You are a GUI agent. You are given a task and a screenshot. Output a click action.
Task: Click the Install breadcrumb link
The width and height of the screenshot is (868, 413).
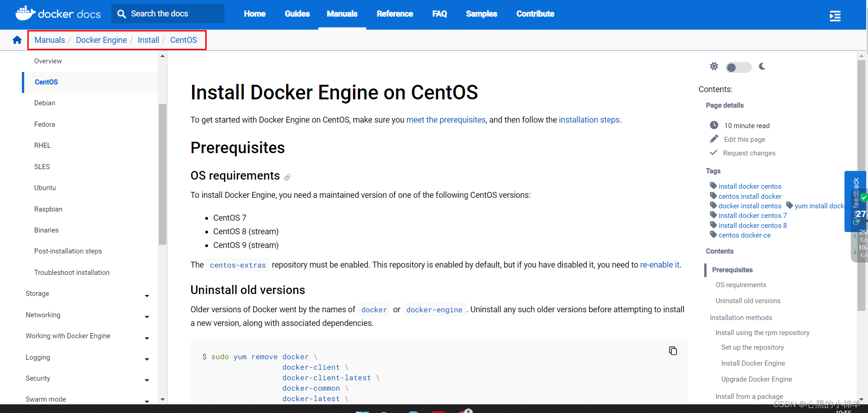tap(149, 40)
